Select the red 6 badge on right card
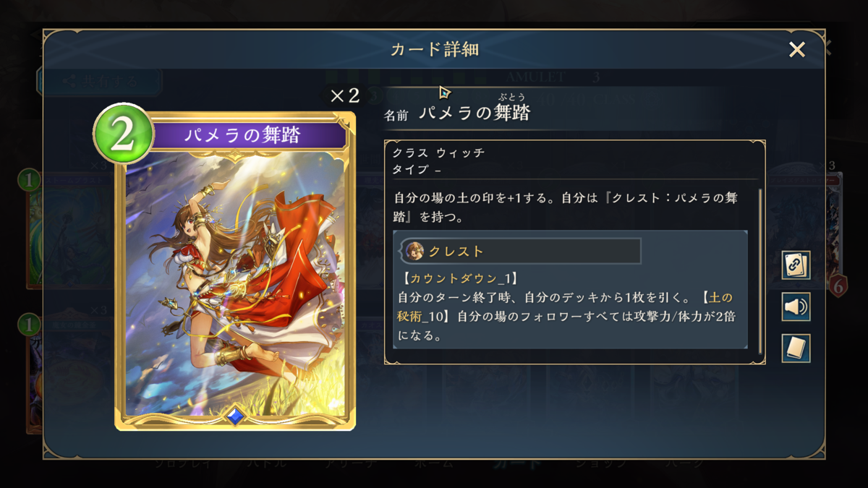Image resolution: width=868 pixels, height=488 pixels. click(838, 286)
